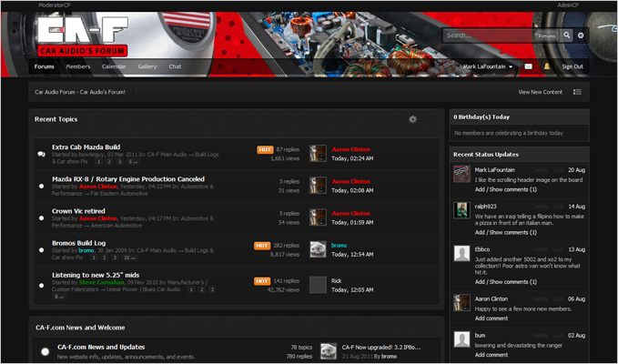Click the Recent Status Updates heading
Image resolution: width=618 pixels, height=364 pixels.
click(x=486, y=155)
